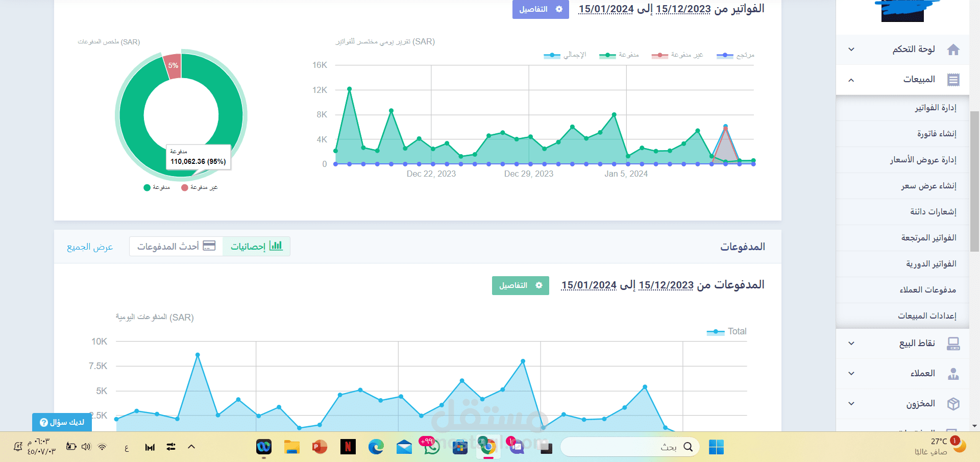The image size is (980, 462).
Task: Expand the المخزون menu chevron
Action: tap(851, 404)
